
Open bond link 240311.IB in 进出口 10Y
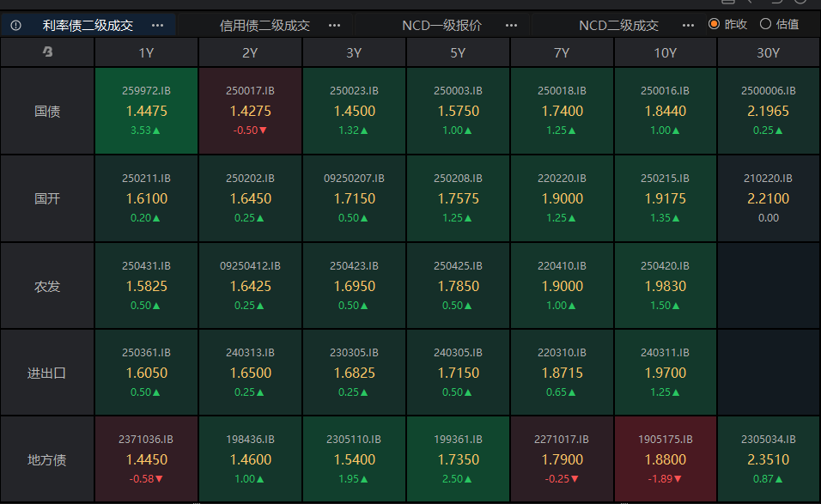(x=665, y=353)
